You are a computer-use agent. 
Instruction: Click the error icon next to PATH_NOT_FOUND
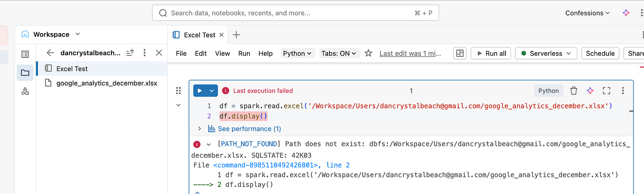point(197,144)
